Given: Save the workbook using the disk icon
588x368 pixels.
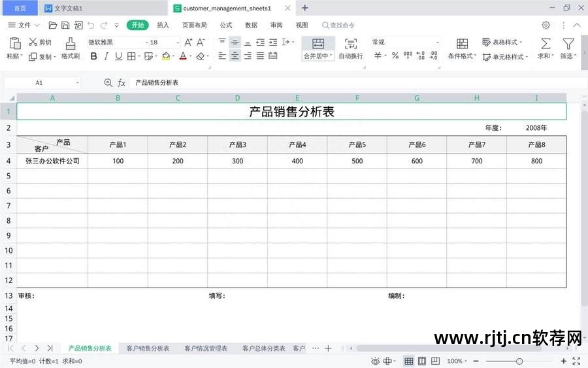Looking at the screenshot, I should [65, 25].
